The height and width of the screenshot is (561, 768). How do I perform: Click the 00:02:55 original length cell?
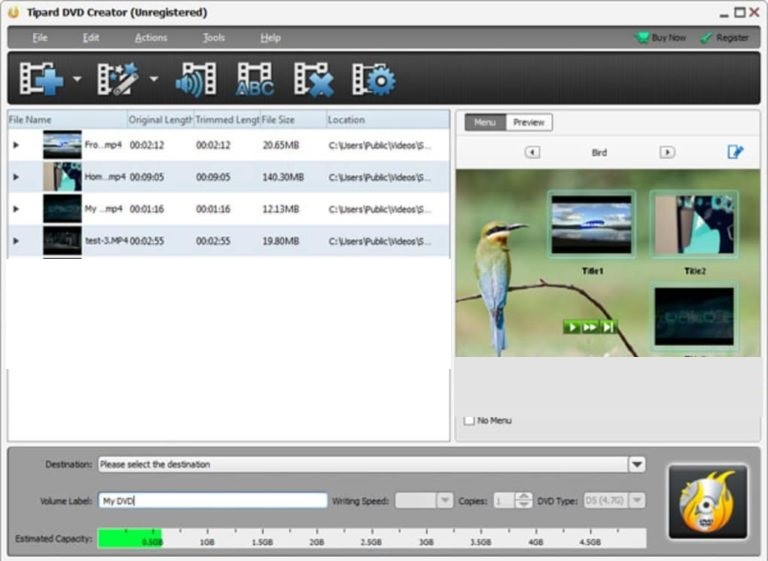point(146,241)
